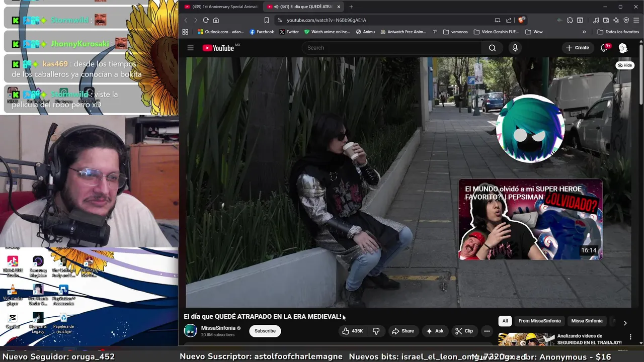644x362 pixels.
Task: Show more filter chips with the right arrow
Action: [625, 323]
